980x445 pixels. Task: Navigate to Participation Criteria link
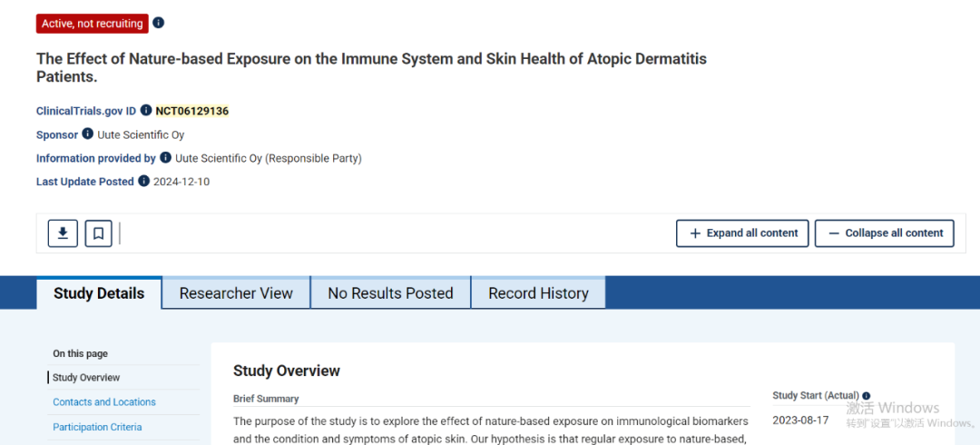click(x=97, y=427)
